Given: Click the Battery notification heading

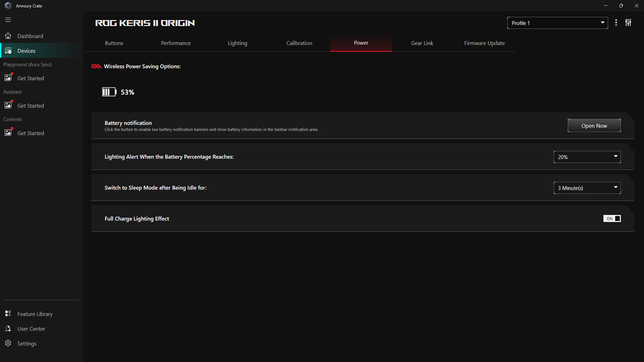Looking at the screenshot, I should click(128, 123).
